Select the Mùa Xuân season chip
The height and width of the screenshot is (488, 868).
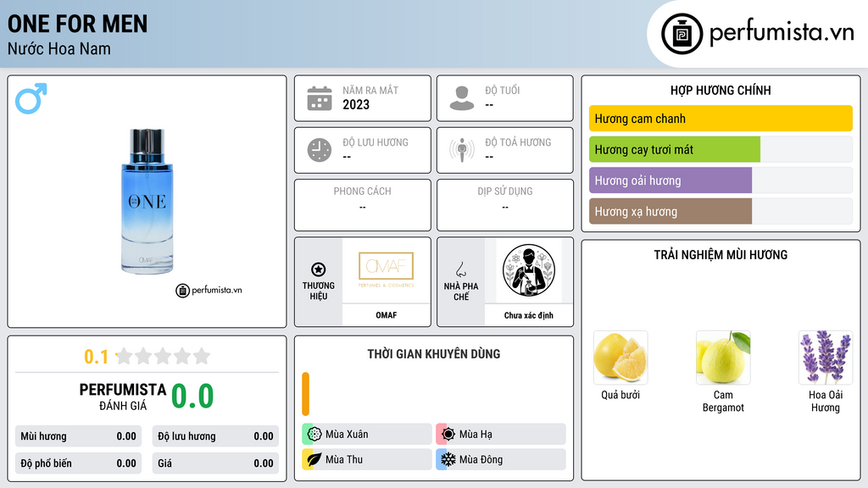[367, 434]
